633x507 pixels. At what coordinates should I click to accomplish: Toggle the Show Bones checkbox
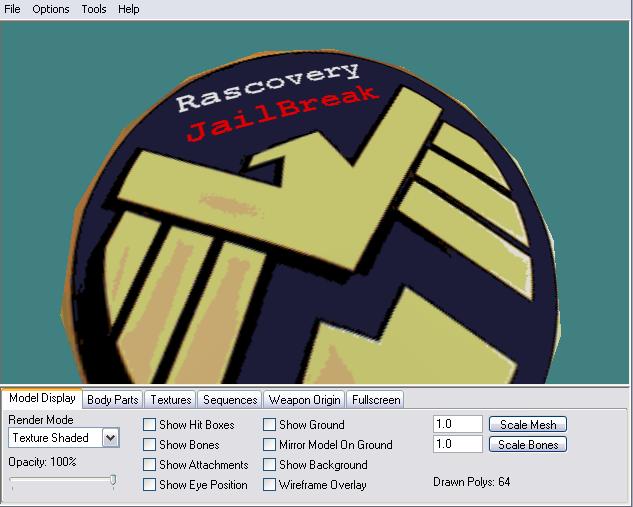pyautogui.click(x=149, y=445)
